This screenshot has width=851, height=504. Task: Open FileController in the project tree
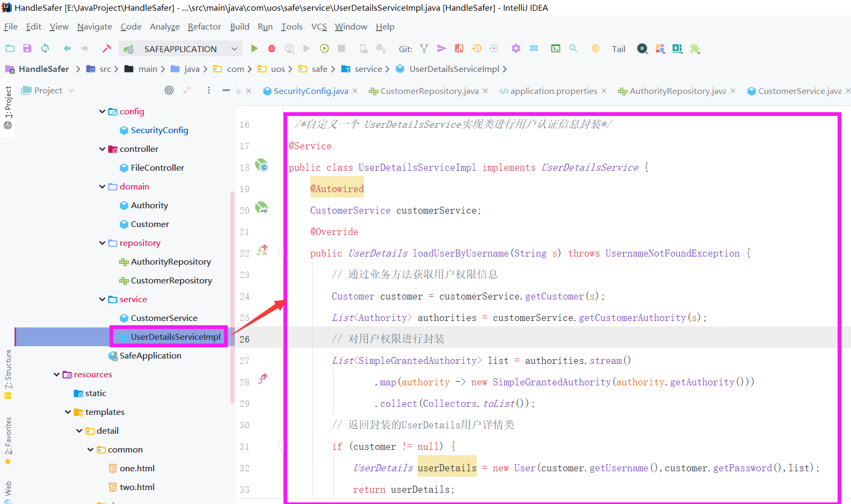[157, 168]
